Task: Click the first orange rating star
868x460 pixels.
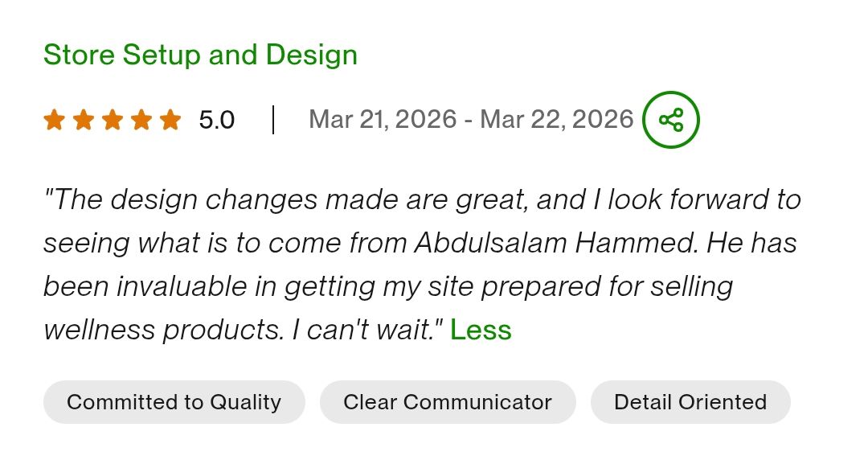Action: tap(55, 120)
